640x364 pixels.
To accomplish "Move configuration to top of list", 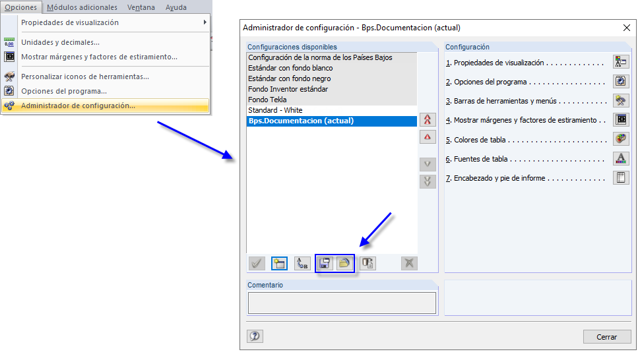I will [x=428, y=119].
